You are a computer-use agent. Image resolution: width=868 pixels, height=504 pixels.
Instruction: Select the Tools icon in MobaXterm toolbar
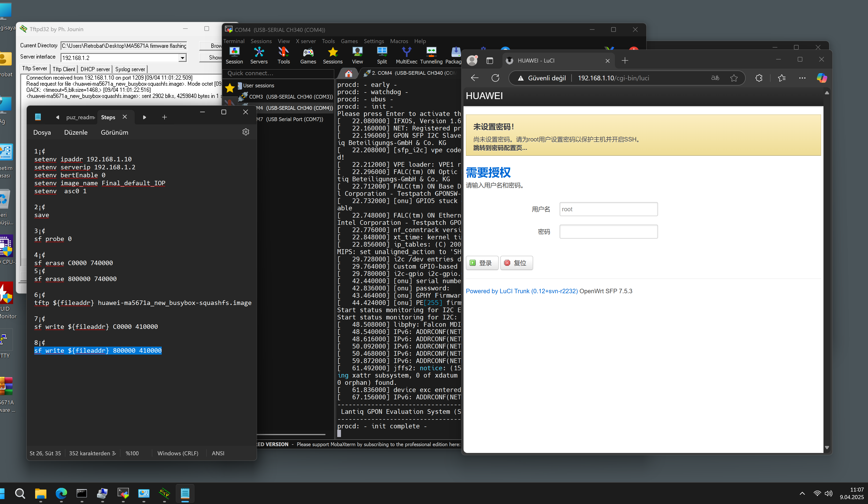284,56
